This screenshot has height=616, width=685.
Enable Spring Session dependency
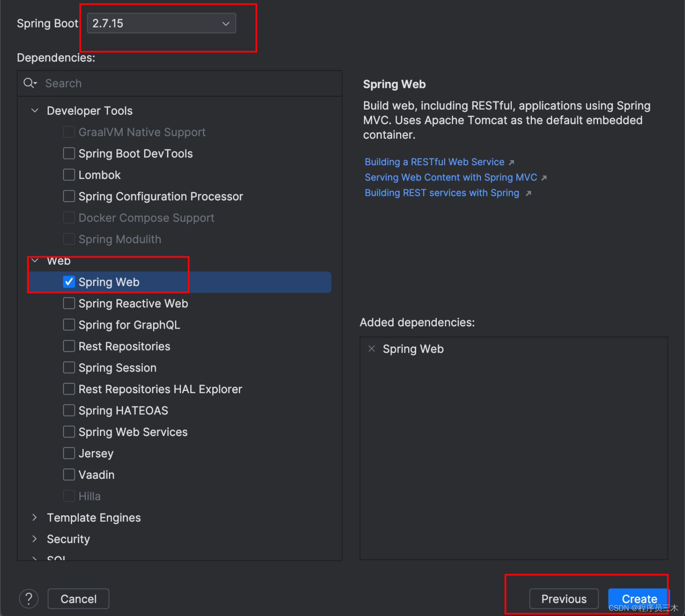click(69, 367)
